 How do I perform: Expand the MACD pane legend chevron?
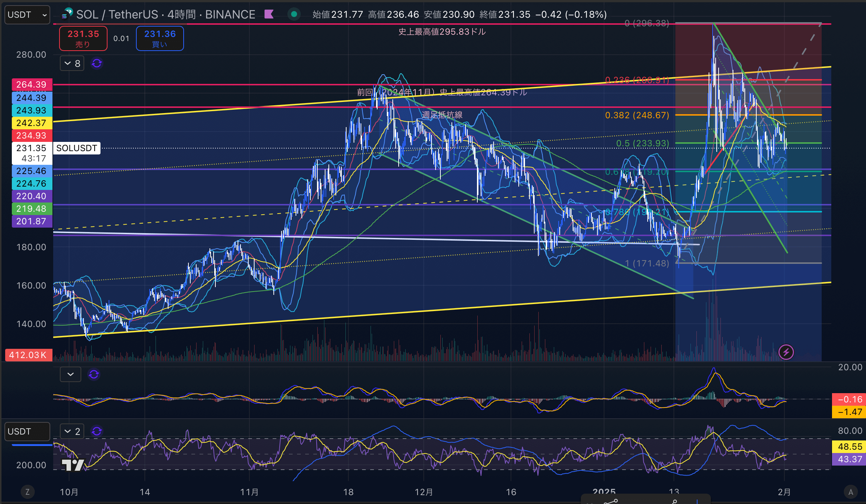pyautogui.click(x=71, y=375)
